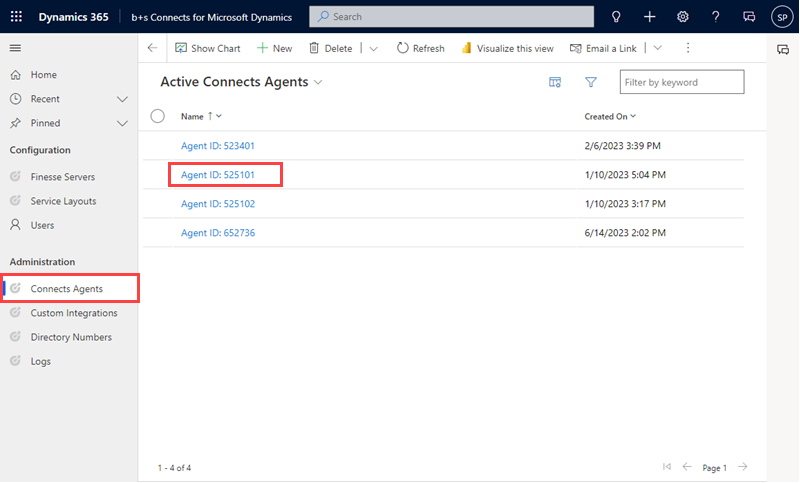
Task: Open side pane chat icon below avatar
Action: pos(783,49)
